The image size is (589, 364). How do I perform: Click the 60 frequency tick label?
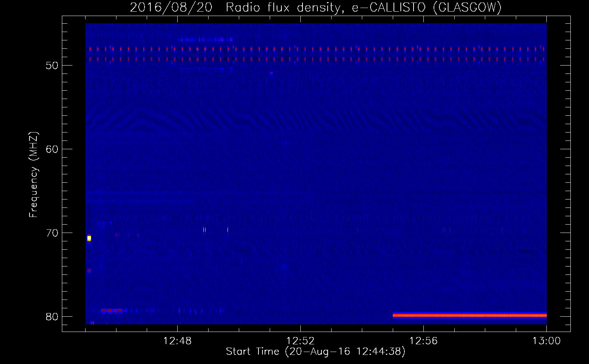(52, 149)
